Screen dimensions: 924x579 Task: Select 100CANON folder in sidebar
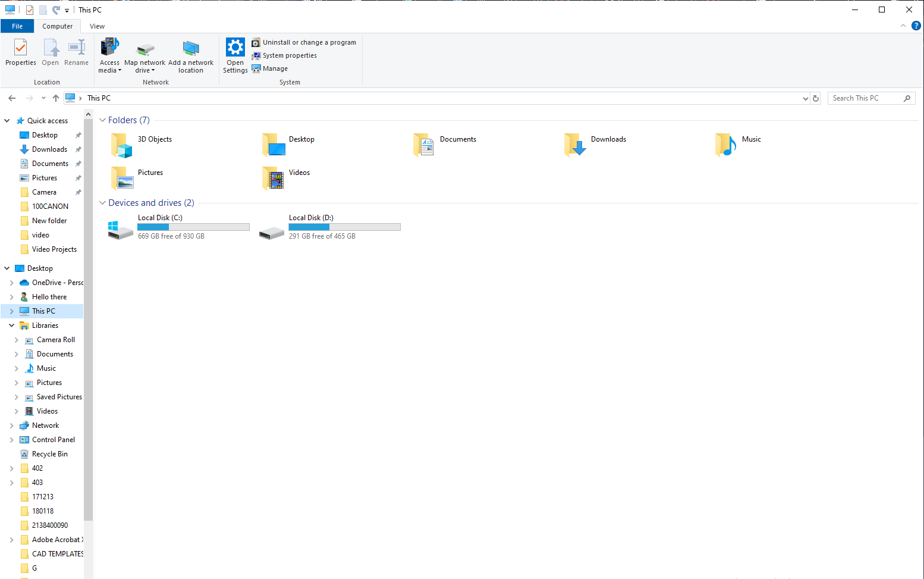click(50, 206)
